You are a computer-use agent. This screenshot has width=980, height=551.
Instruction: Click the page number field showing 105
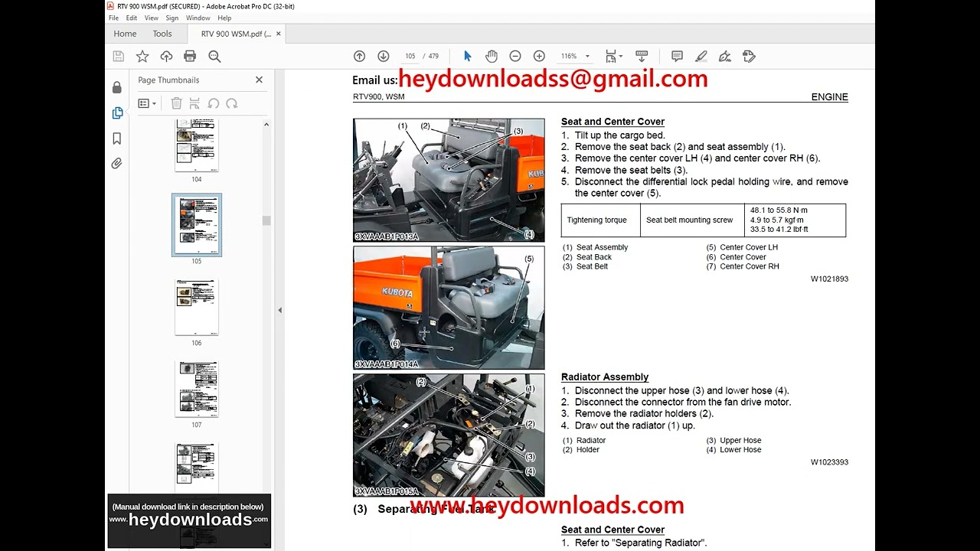pos(410,56)
